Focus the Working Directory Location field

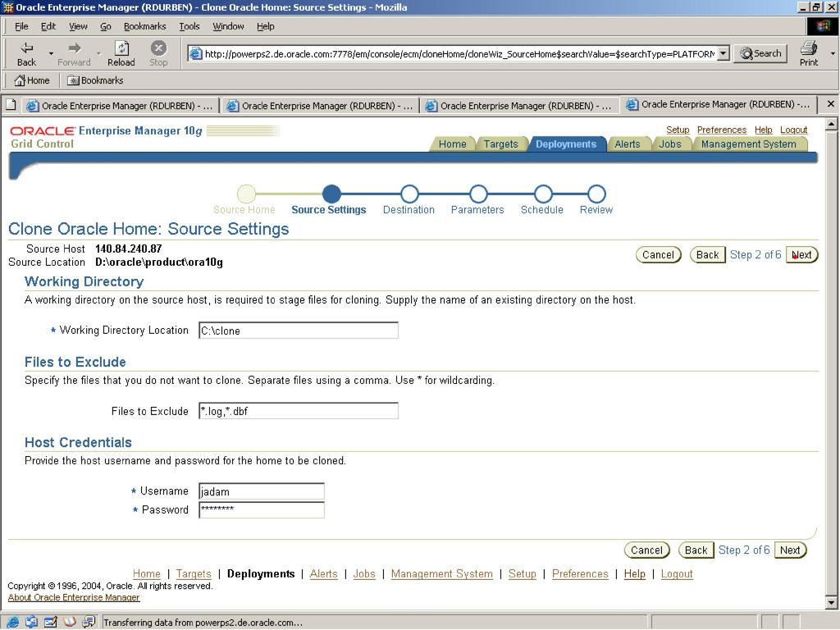[x=299, y=331]
